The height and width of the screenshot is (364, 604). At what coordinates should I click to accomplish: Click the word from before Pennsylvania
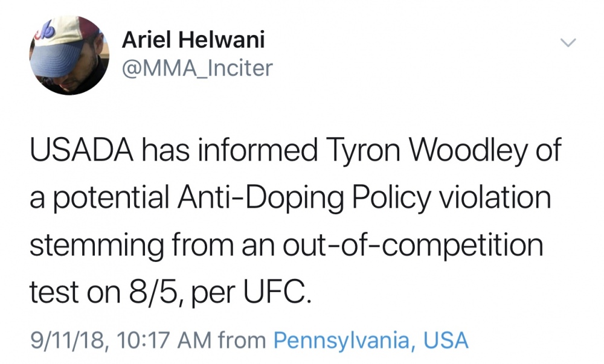click(242, 340)
